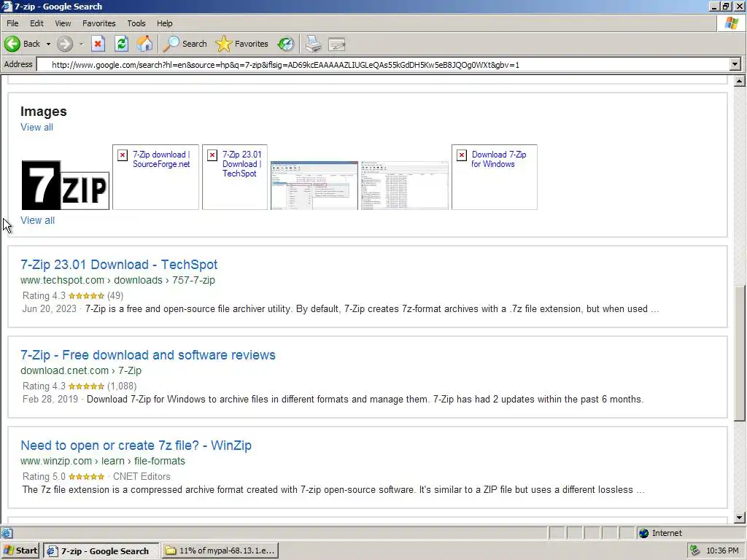Click scrollbar up arrow
Screen dimensions: 747x560
[740, 81]
